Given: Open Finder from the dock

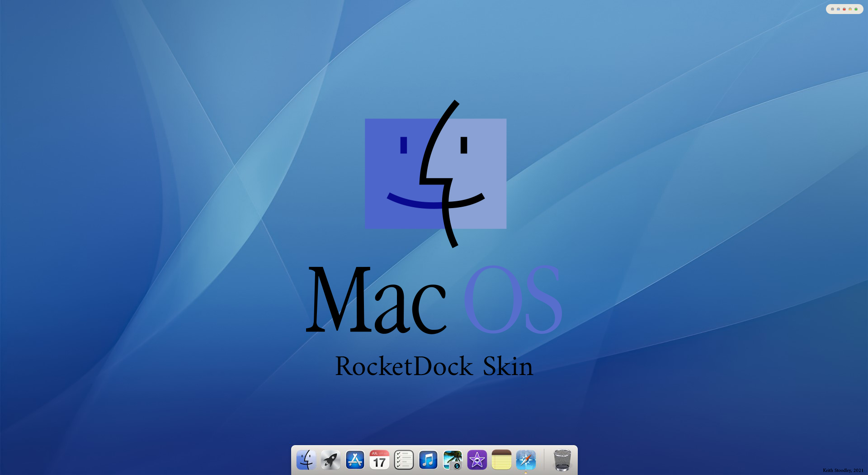Looking at the screenshot, I should pos(307,460).
